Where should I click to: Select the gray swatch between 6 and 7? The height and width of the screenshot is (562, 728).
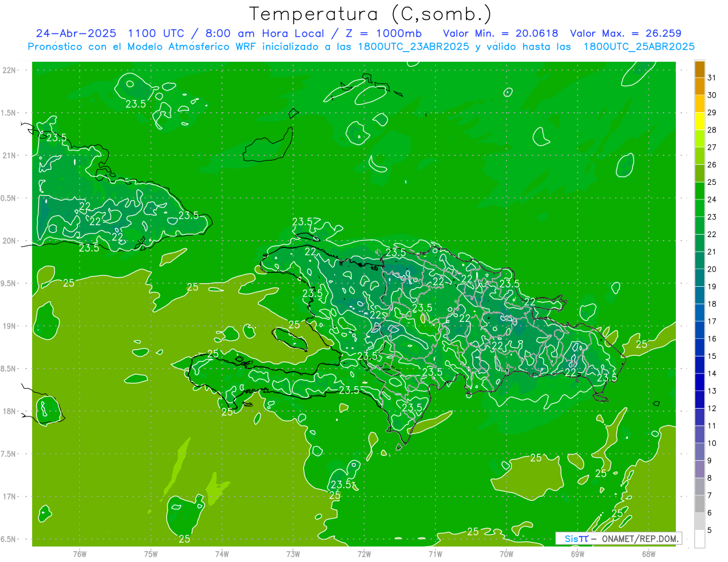[699, 504]
